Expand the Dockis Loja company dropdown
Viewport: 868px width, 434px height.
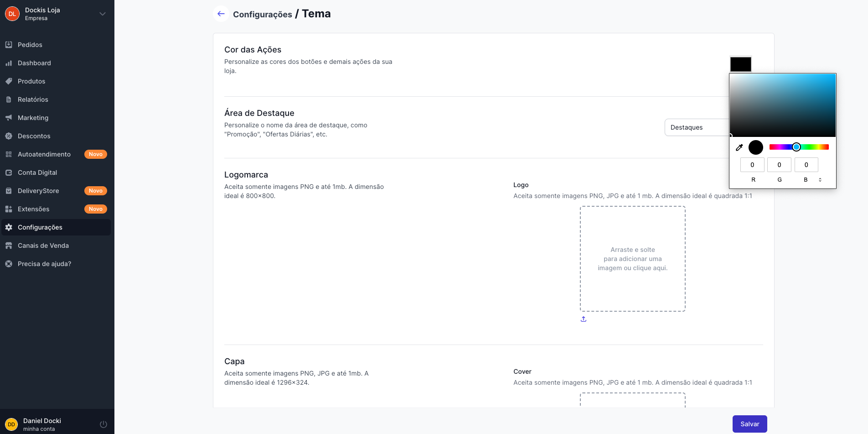tap(103, 14)
